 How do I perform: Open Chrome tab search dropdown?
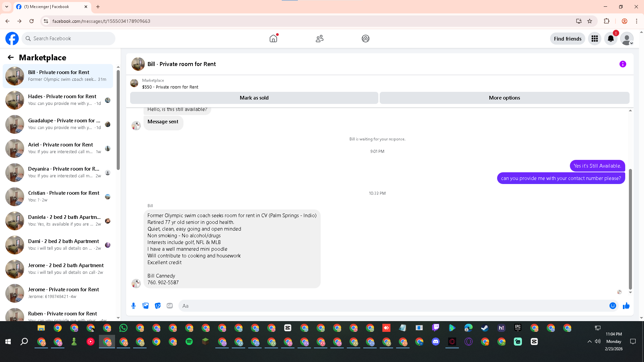pos(7,7)
